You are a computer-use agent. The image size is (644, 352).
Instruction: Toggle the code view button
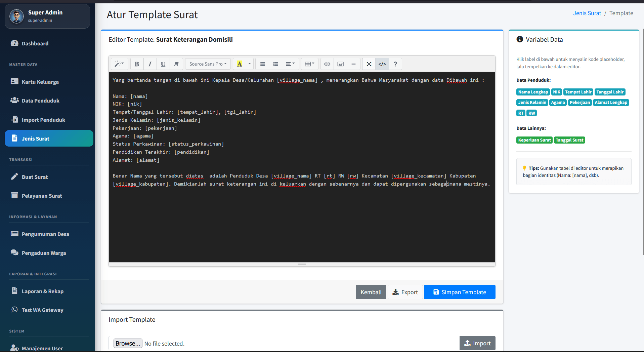coord(382,64)
